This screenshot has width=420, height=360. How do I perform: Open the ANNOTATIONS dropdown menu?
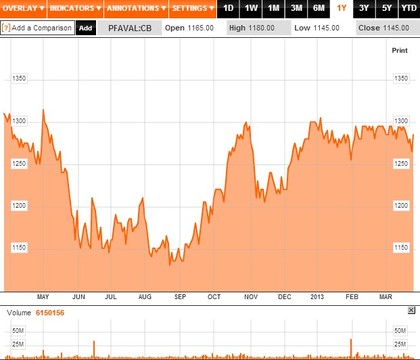(136, 8)
